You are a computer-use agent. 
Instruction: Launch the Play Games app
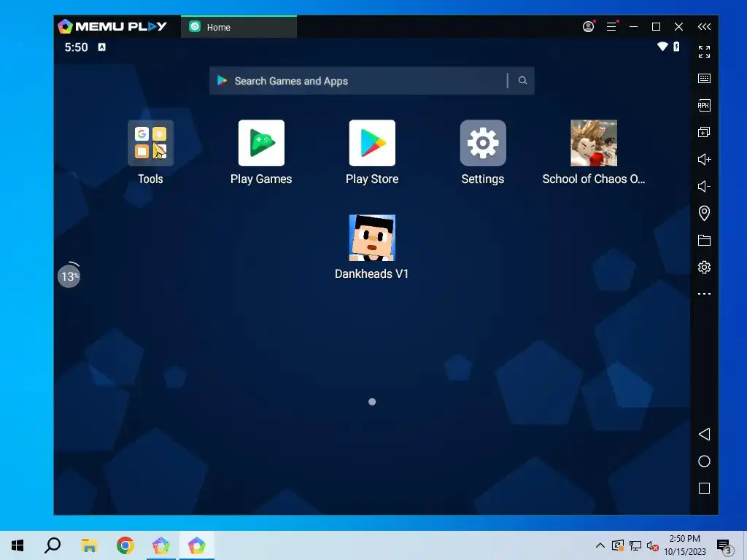pyautogui.click(x=261, y=143)
